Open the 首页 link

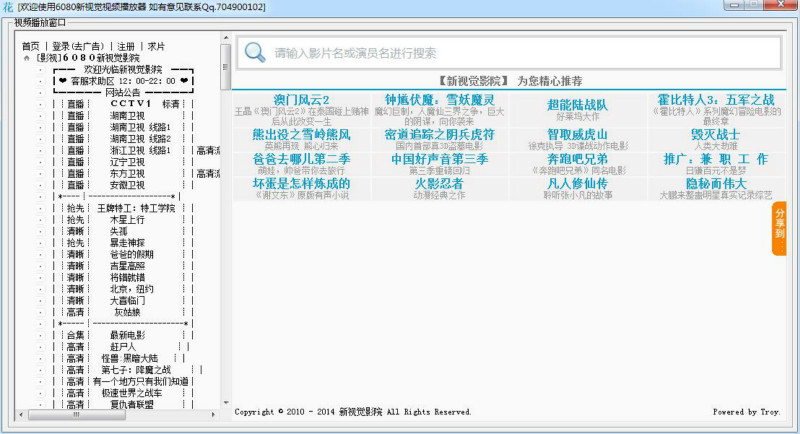[x=31, y=46]
